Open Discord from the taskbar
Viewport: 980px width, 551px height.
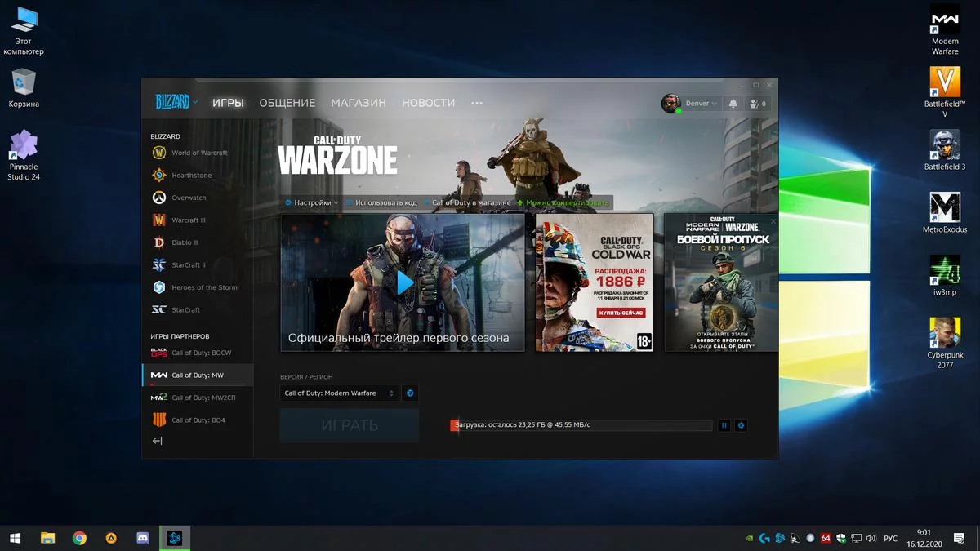click(x=143, y=538)
